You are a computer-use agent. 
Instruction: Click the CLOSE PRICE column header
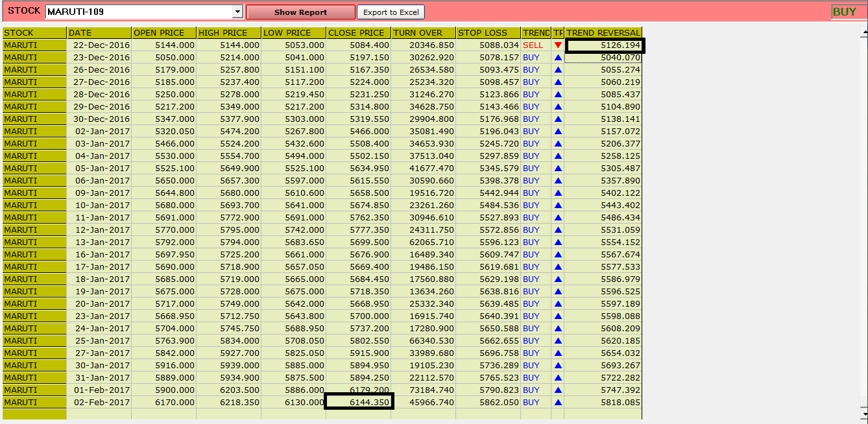(359, 33)
